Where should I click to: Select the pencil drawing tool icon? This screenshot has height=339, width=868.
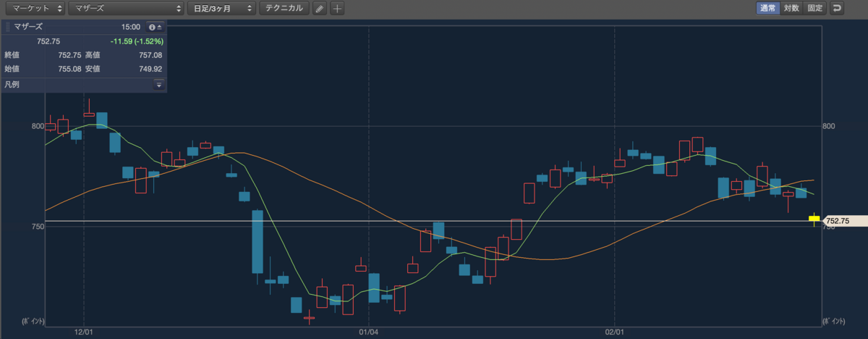point(320,9)
